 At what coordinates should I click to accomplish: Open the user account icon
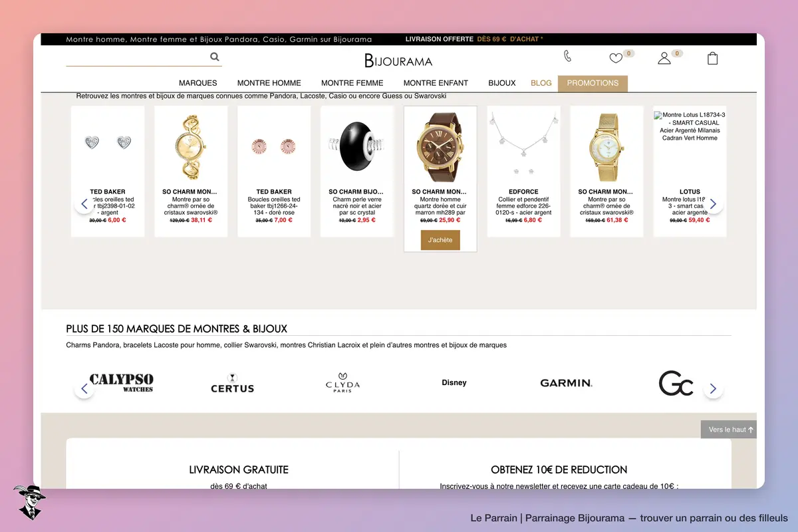click(x=664, y=58)
